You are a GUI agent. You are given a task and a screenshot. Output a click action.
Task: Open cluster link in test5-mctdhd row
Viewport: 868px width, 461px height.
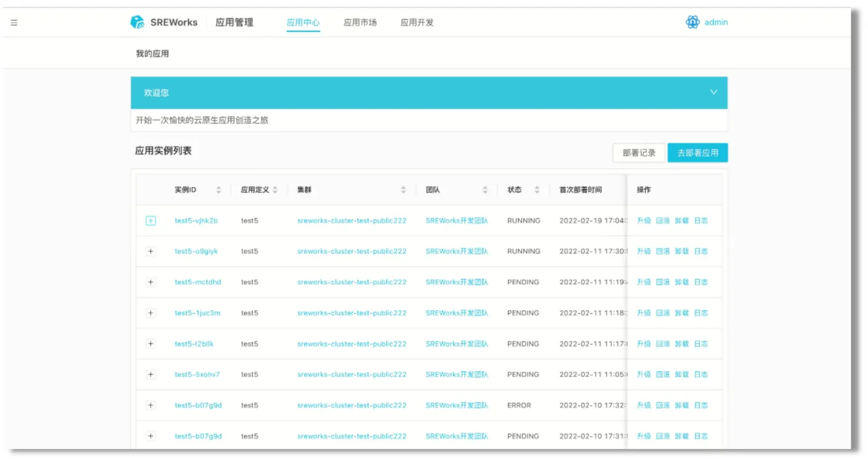pyautogui.click(x=352, y=282)
